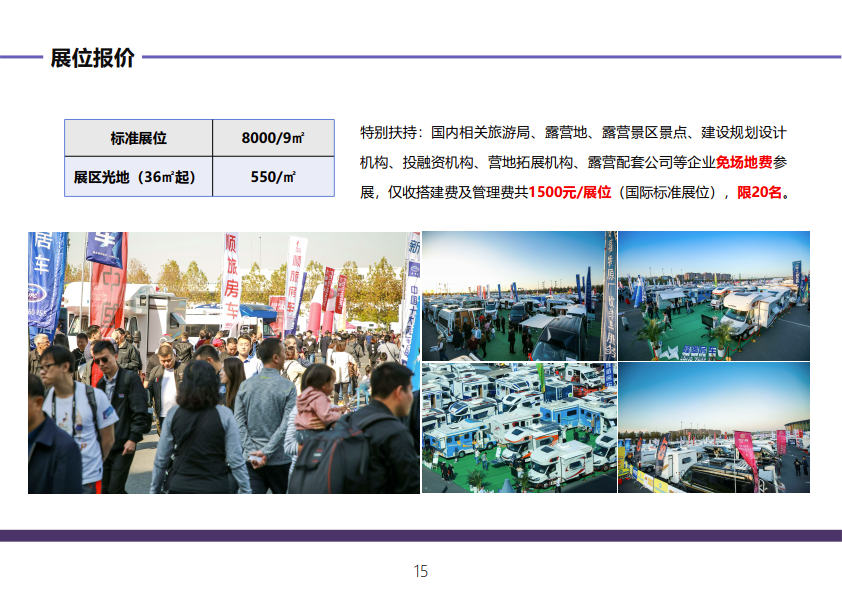The height and width of the screenshot is (595, 842).
Task: Select the 550/㎡ price cell
Action: pyautogui.click(x=273, y=177)
